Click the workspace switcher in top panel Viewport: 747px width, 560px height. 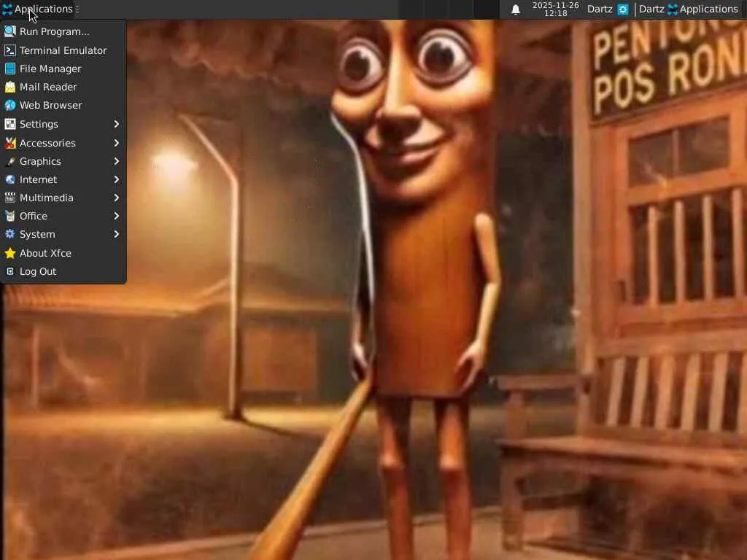pos(449,9)
